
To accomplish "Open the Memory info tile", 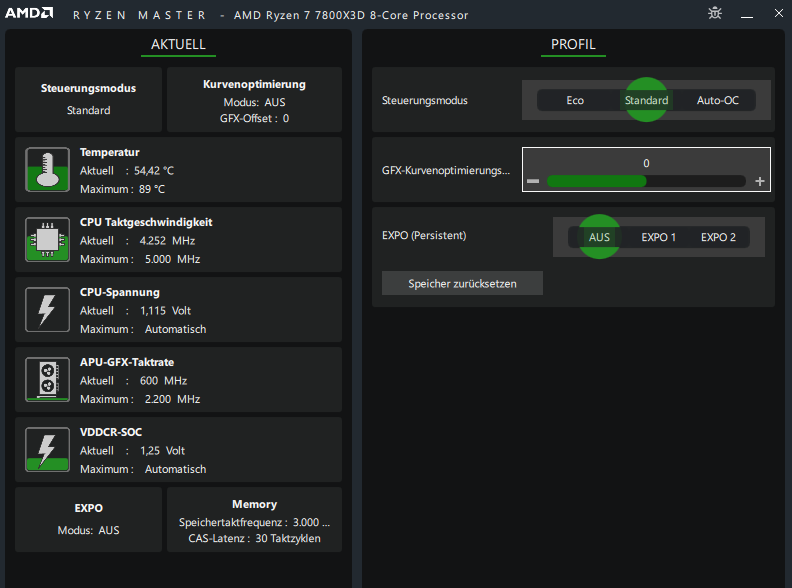I will (254, 519).
